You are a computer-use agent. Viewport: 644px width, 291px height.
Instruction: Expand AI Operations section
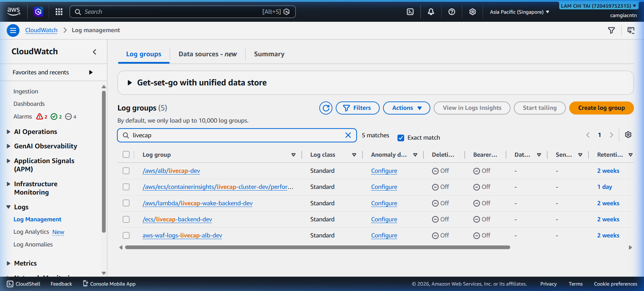pos(8,132)
